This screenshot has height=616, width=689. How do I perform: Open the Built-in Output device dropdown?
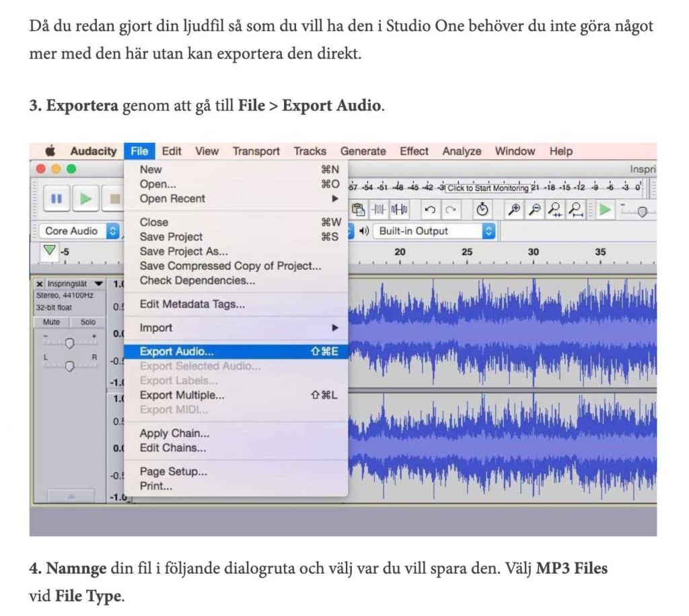click(434, 231)
